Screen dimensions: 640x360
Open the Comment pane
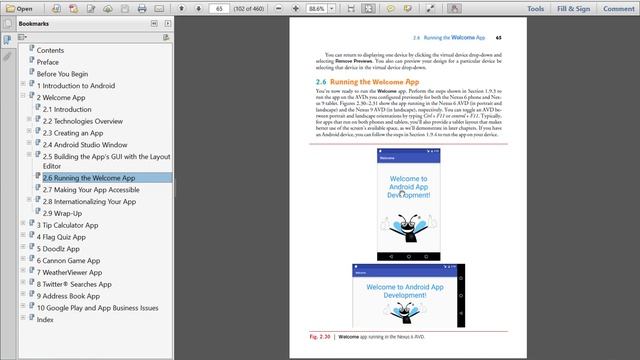tap(618, 9)
